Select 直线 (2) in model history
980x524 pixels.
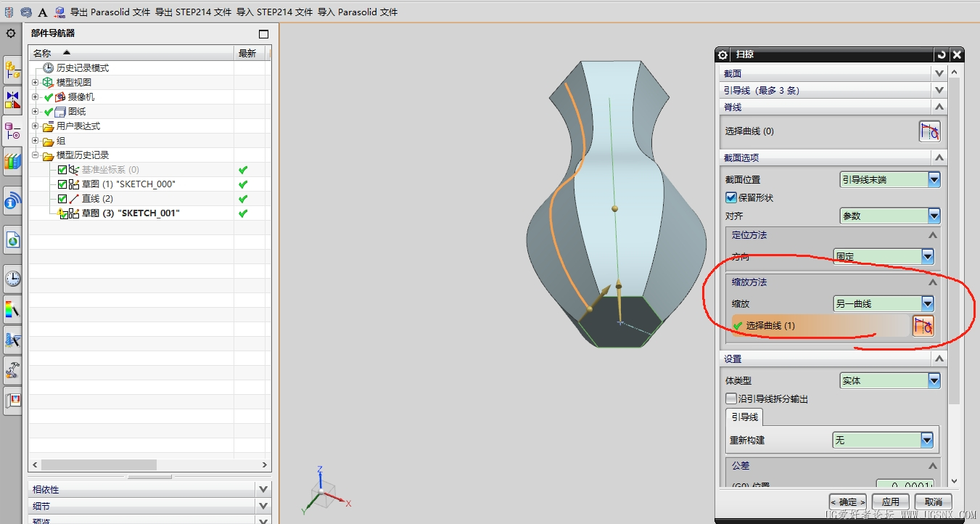point(97,199)
